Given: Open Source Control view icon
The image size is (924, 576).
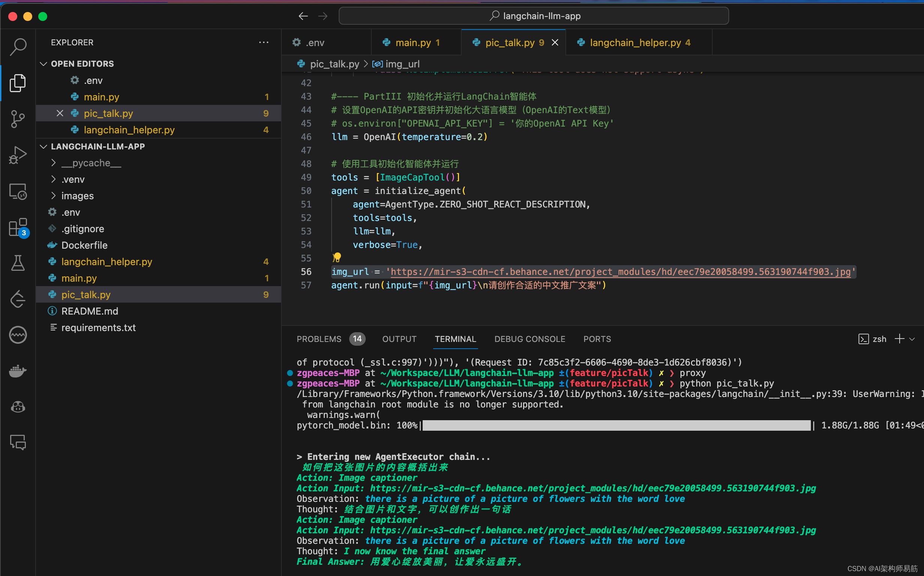Looking at the screenshot, I should [18, 119].
